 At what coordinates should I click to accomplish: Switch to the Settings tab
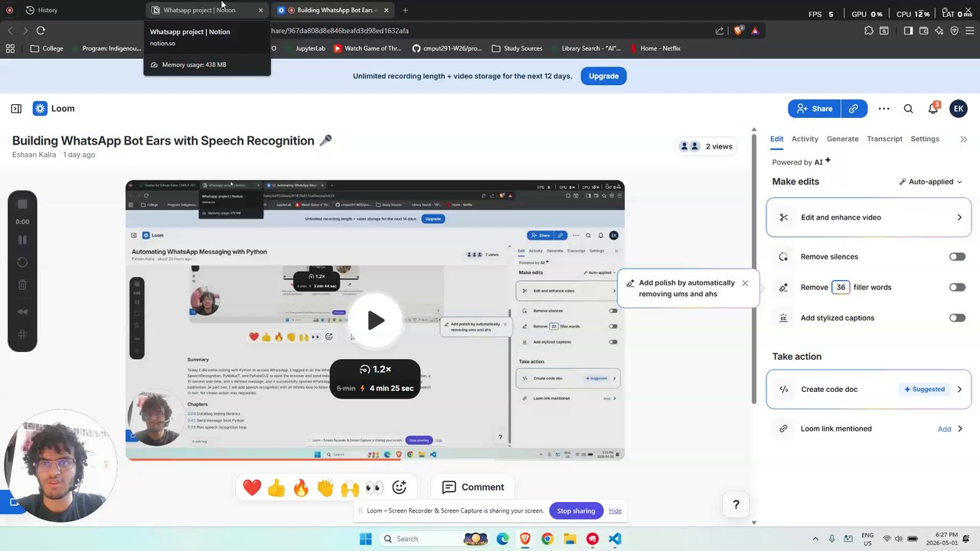[925, 139]
